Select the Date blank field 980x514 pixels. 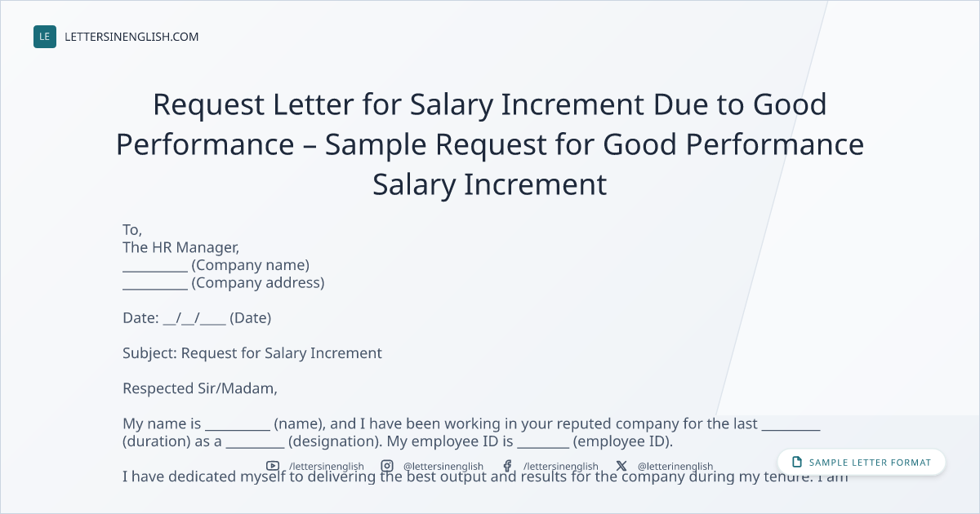click(194, 318)
